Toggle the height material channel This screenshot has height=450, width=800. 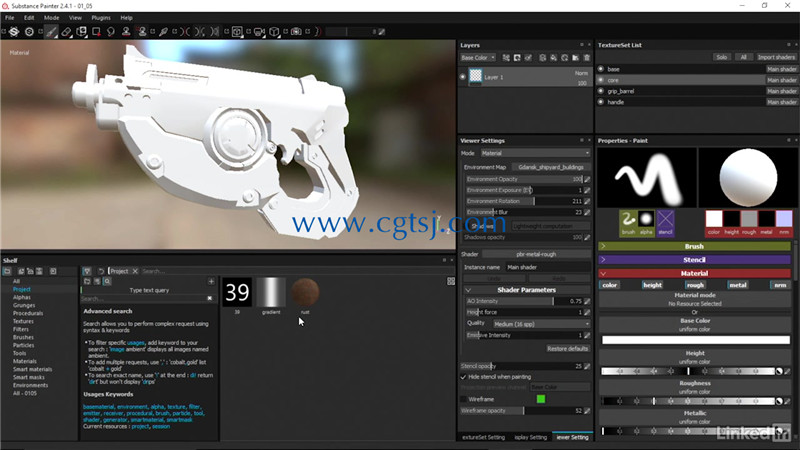tap(653, 285)
